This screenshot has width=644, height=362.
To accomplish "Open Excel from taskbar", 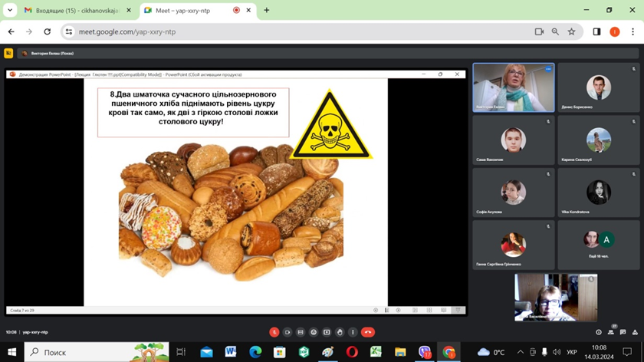I will click(376, 352).
